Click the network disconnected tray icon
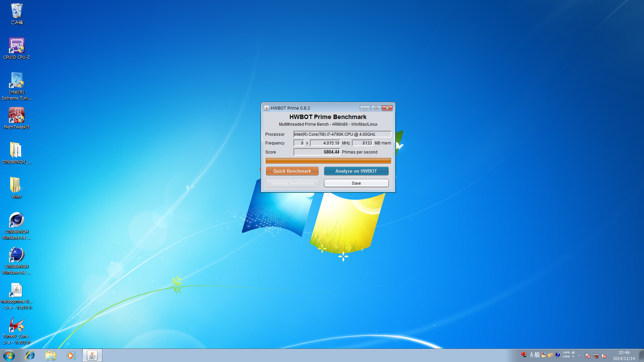Screen dimensions: 644x362 coord(596,356)
